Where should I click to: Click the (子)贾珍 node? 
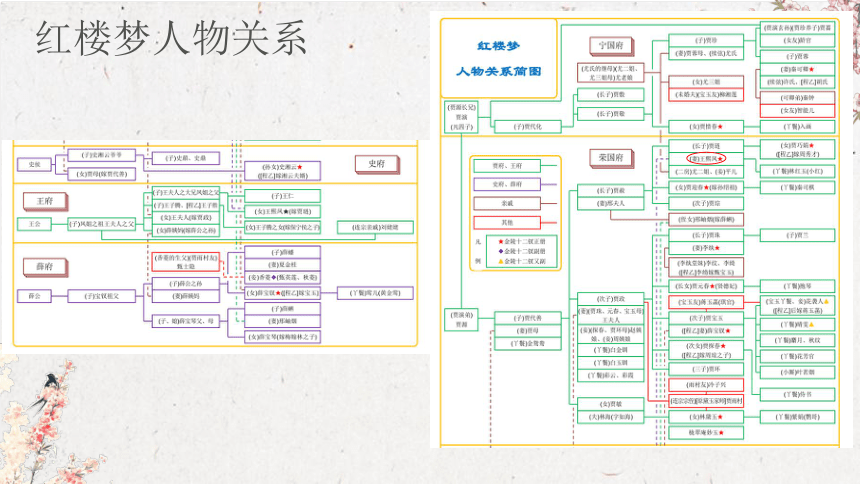pos(706,41)
